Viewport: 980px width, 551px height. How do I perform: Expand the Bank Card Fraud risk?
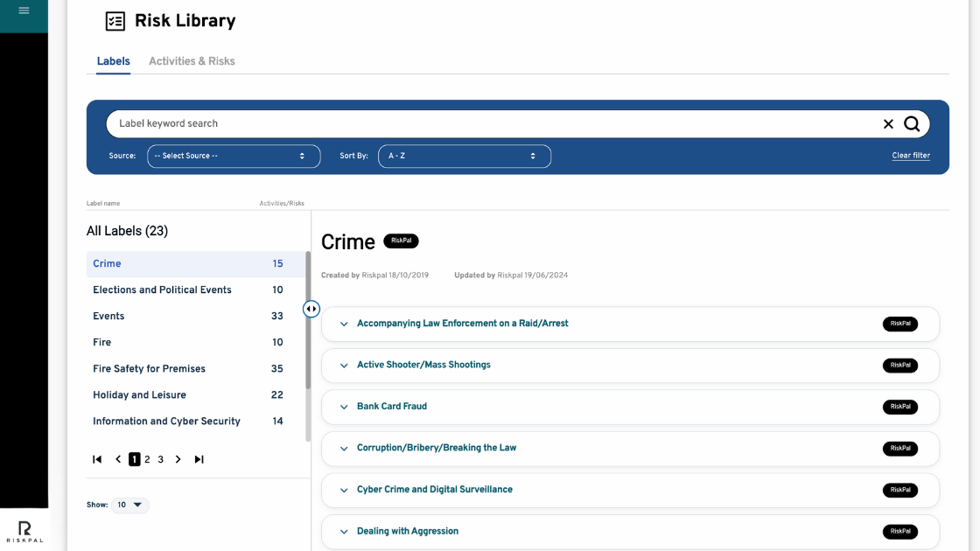tap(391, 407)
